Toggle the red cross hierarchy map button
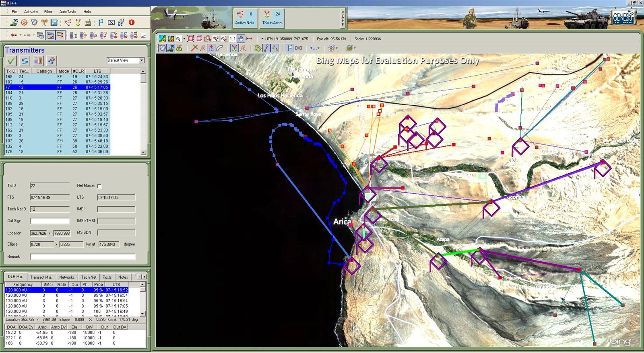Image resolution: width=644 pixels, height=353 pixels. 211,48
